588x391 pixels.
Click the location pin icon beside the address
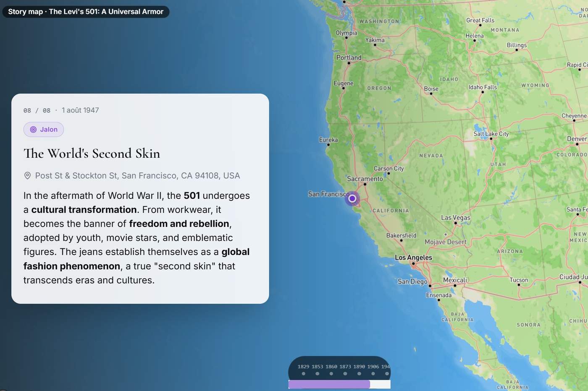[27, 176]
